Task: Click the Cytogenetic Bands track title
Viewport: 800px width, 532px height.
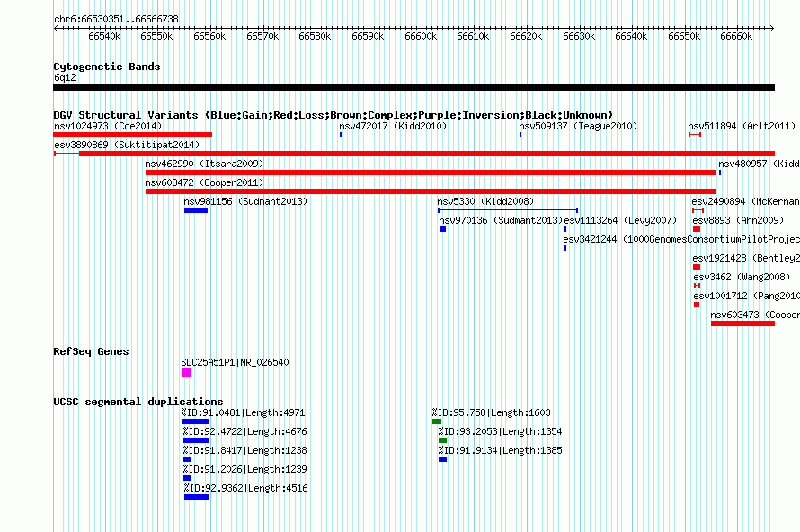Action: tap(107, 66)
